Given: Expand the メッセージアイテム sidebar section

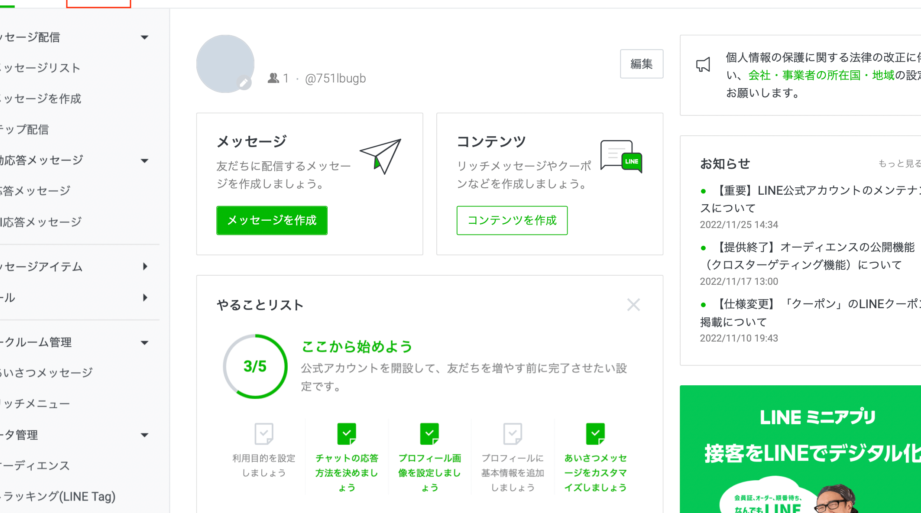Looking at the screenshot, I should click(x=144, y=267).
